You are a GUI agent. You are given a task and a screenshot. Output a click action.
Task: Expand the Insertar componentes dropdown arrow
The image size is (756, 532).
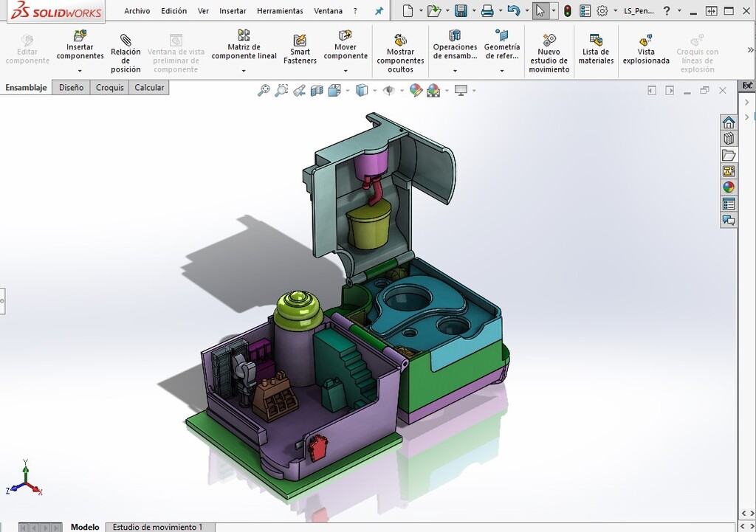[80, 71]
